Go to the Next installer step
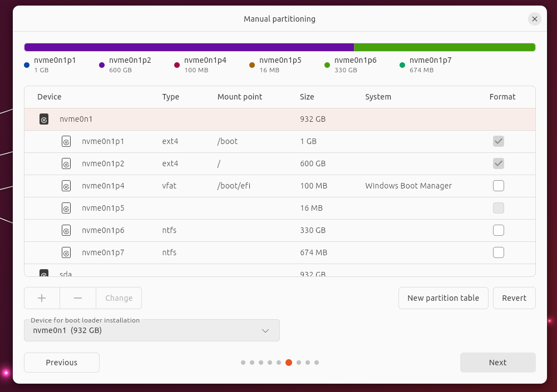 click(497, 363)
